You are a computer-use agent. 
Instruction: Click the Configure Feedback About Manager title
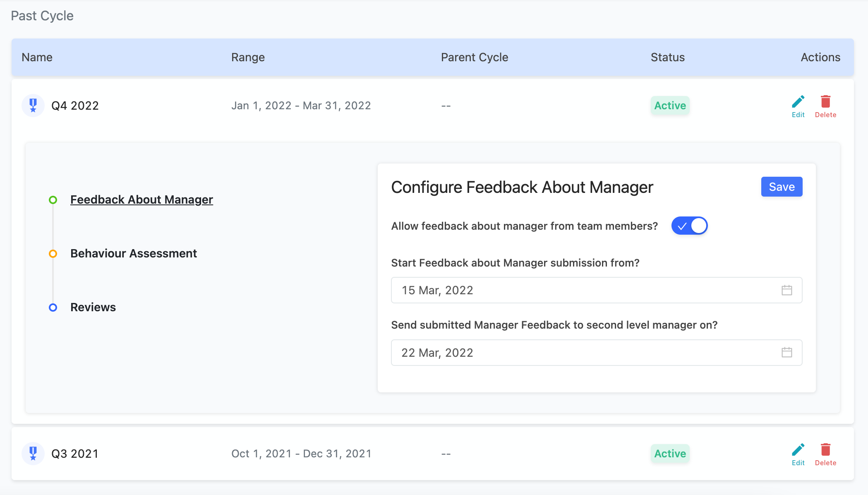[522, 187]
